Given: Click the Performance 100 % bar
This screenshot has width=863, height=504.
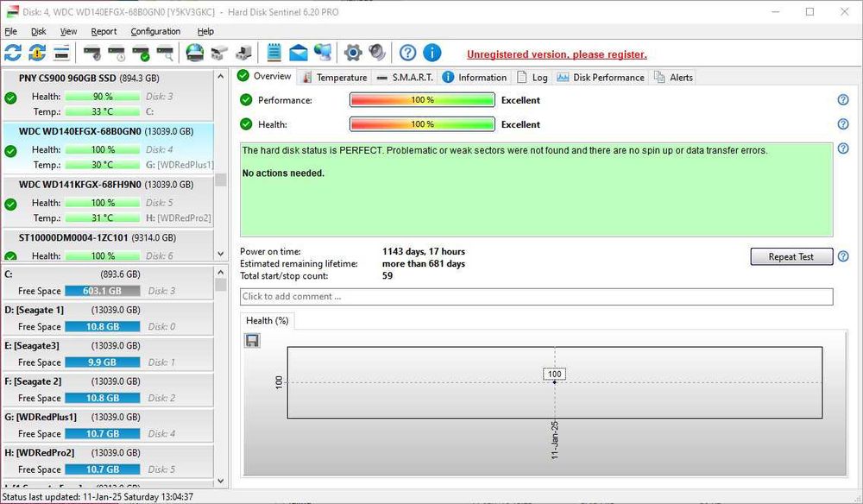Looking at the screenshot, I should tap(422, 100).
